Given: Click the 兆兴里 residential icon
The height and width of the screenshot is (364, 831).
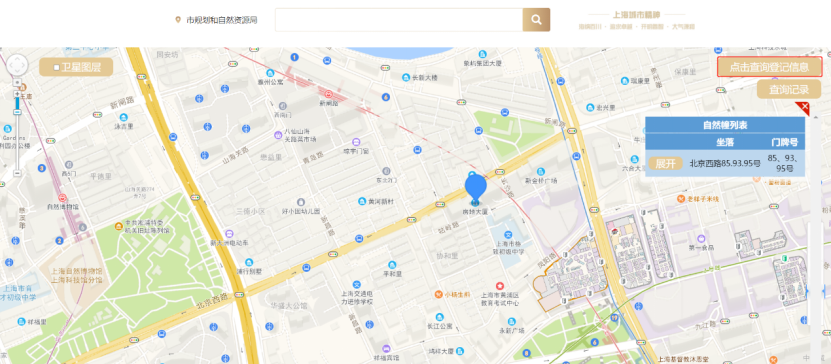Looking at the screenshot, I should pyautogui.click(x=590, y=108).
